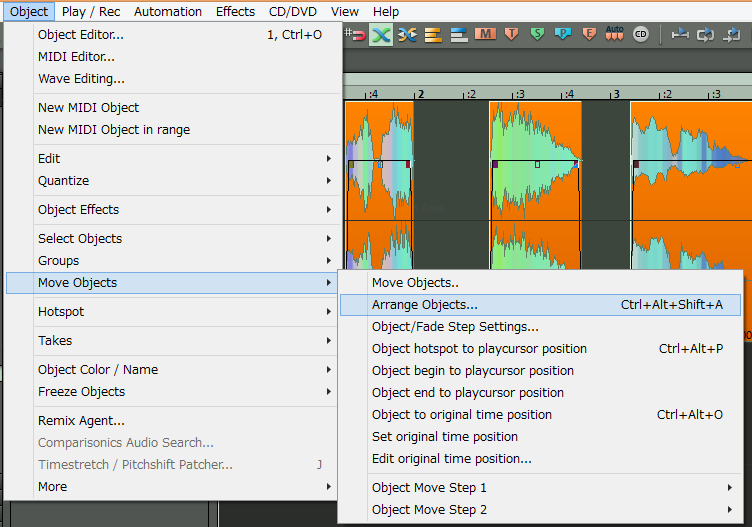The image size is (752, 527).
Task: Choose Object Editor... entry
Action: 173,35
